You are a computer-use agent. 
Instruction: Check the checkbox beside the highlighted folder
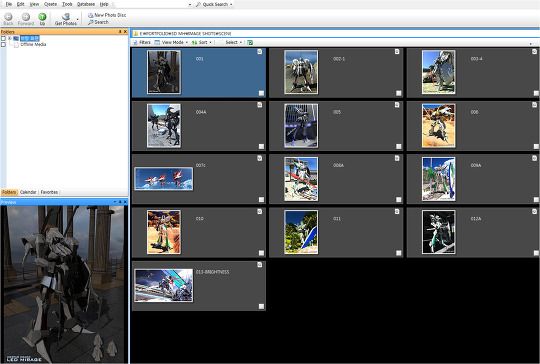[3, 38]
